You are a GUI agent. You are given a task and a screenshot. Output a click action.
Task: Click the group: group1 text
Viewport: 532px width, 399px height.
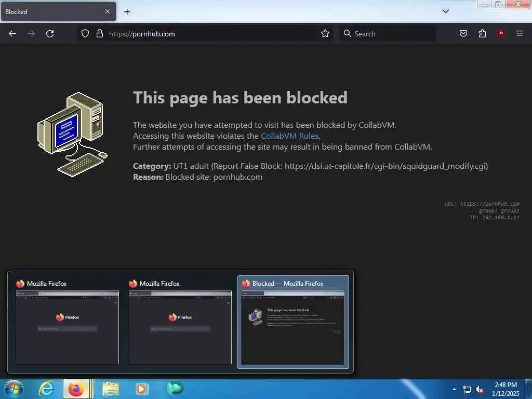pyautogui.click(x=499, y=211)
